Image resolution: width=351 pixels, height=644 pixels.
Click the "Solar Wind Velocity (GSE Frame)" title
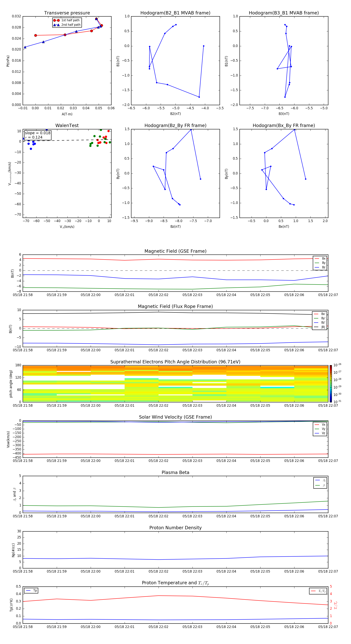point(175,417)
